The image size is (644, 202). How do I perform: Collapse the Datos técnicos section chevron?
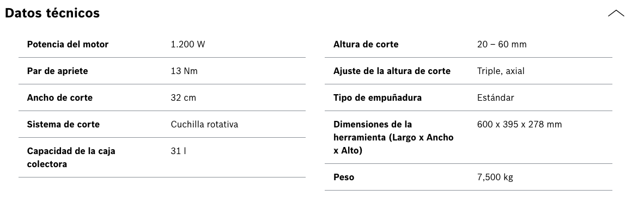(616, 13)
